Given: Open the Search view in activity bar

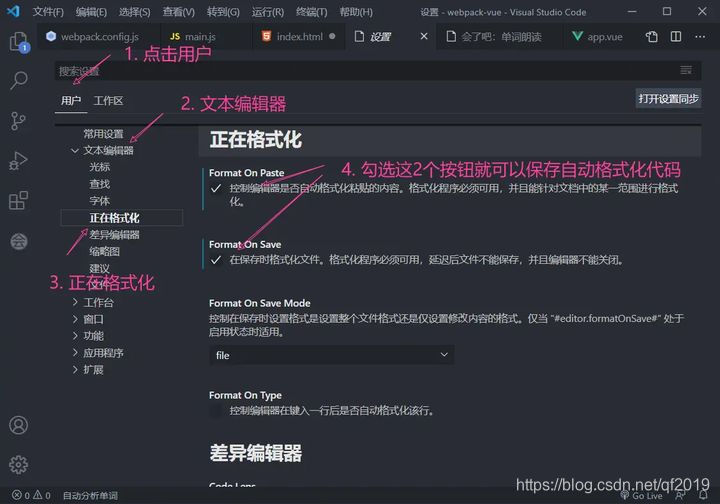Looking at the screenshot, I should point(19,80).
